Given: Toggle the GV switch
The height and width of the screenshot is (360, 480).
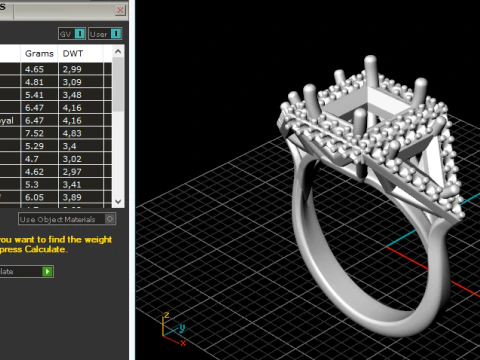Looking at the screenshot, I should pyautogui.click(x=72, y=34).
